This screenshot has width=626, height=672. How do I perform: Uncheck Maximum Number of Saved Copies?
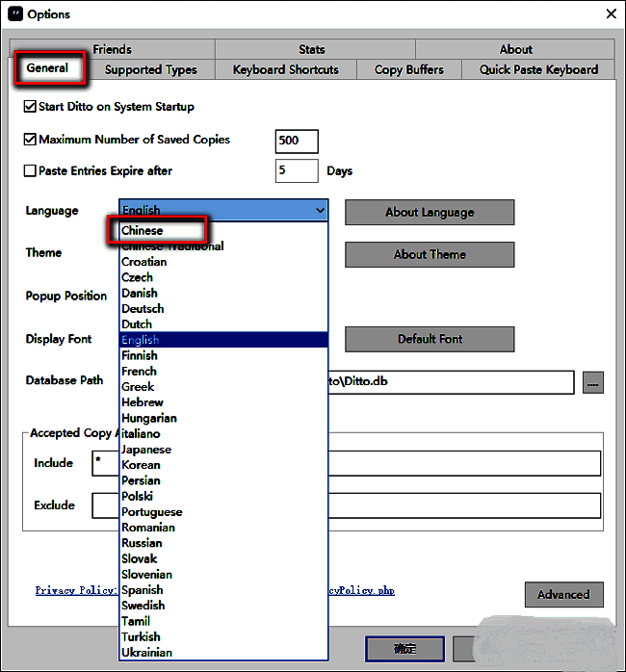30,140
